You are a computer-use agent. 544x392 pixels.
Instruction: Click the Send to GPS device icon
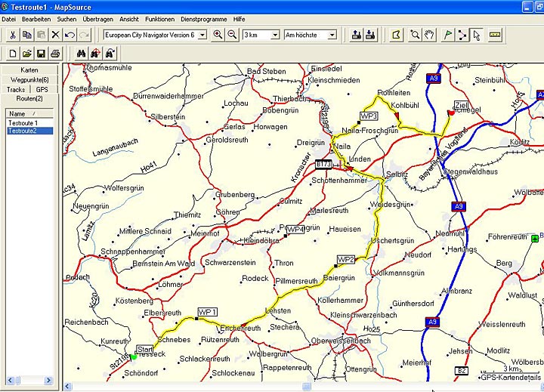[x=354, y=35]
